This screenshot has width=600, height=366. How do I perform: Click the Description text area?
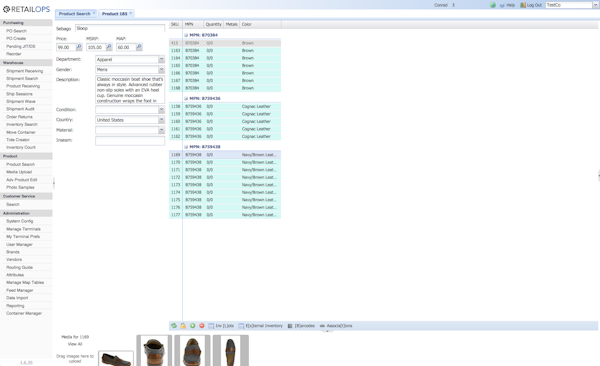(130, 89)
